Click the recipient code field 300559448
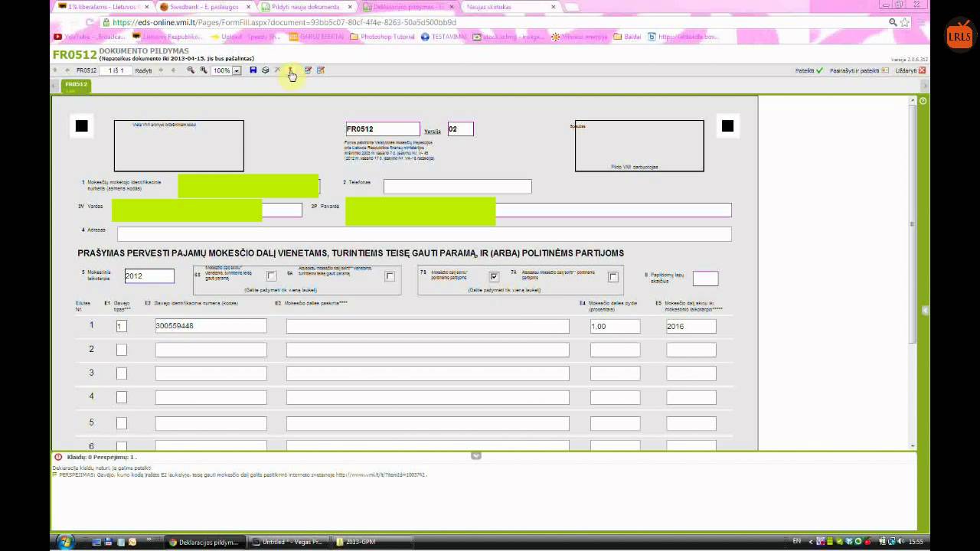 click(x=211, y=326)
